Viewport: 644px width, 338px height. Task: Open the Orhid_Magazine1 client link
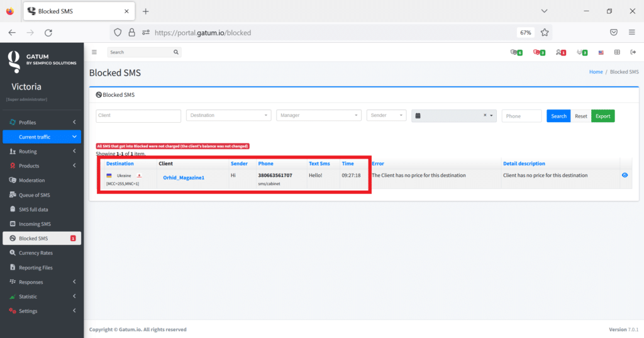pos(184,178)
